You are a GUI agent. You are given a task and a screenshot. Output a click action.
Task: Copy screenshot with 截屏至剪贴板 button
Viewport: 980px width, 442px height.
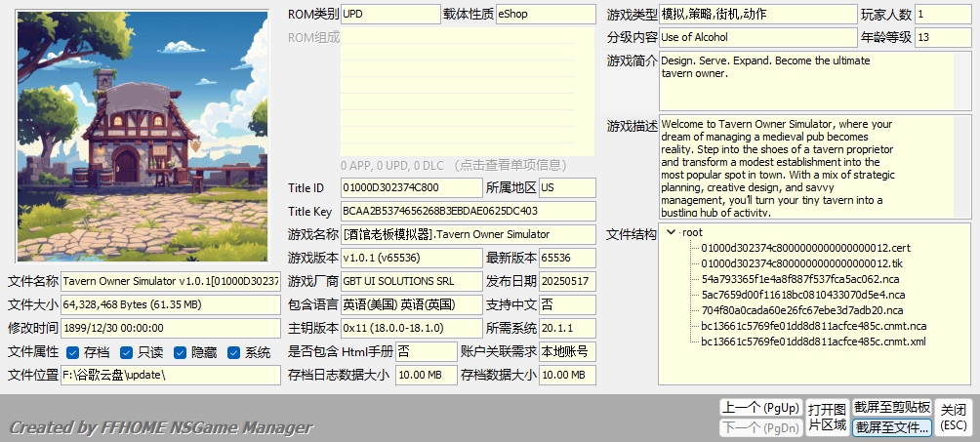click(892, 408)
